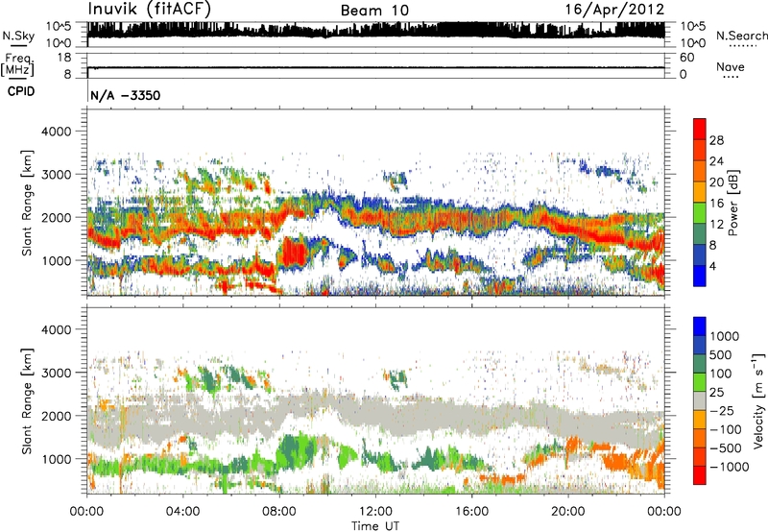
Task: Click the -100 label on the velocity colorbar
Action: click(x=726, y=429)
